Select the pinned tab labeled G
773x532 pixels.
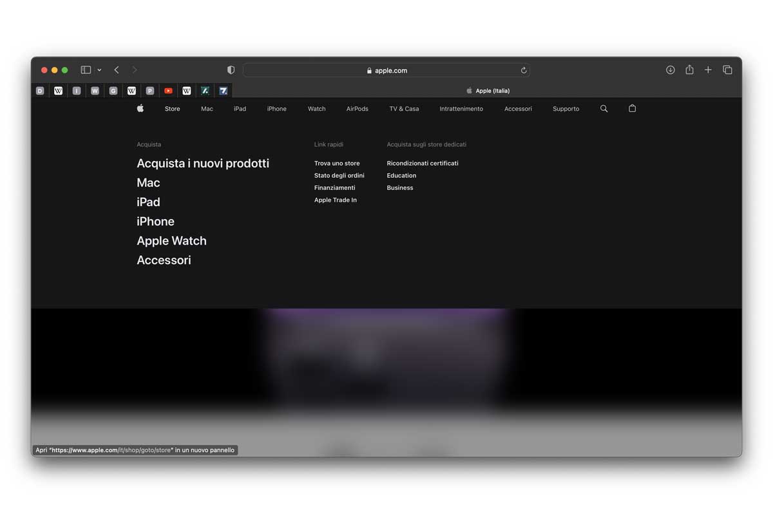point(113,91)
